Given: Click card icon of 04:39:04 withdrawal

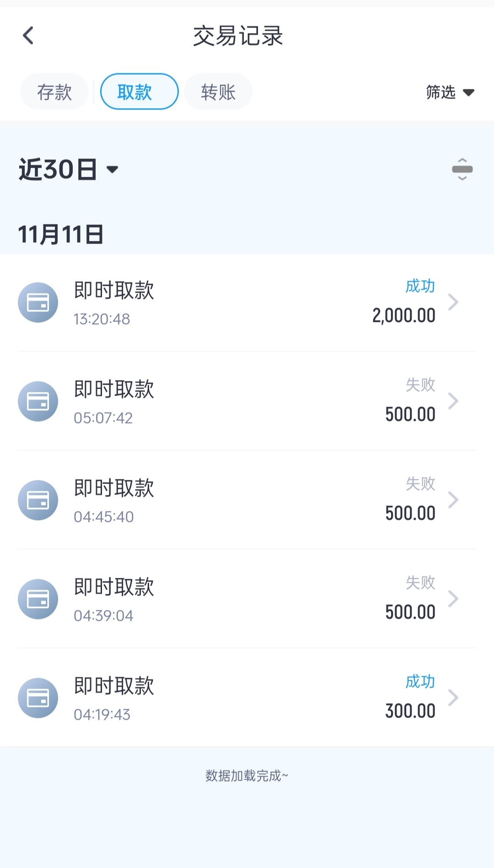Looking at the screenshot, I should click(x=38, y=599).
